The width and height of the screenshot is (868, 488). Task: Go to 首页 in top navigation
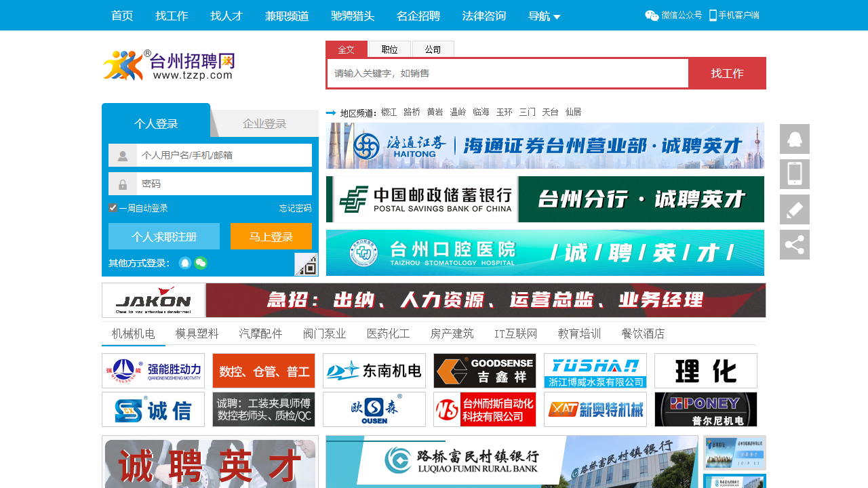pos(122,16)
